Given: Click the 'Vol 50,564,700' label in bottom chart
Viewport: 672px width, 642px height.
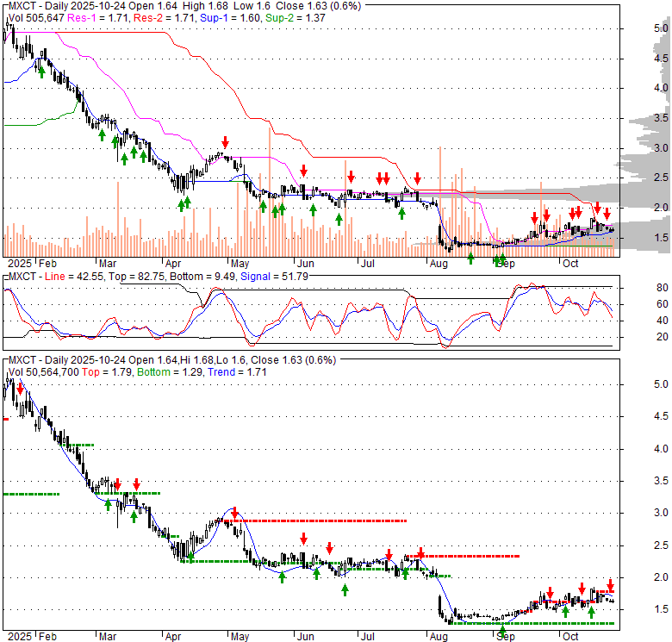Looking at the screenshot, I should tap(44, 372).
